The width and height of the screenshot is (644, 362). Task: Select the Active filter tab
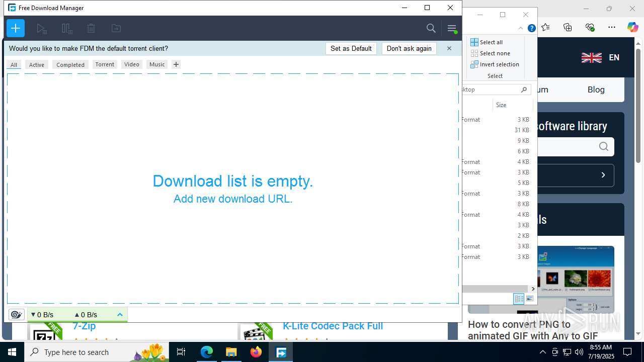[37, 64]
